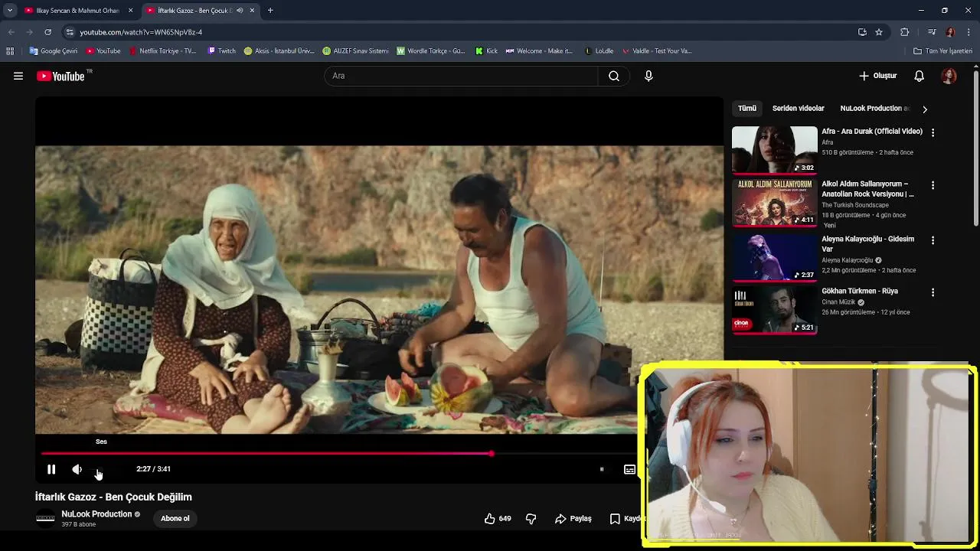Image resolution: width=980 pixels, height=551 pixels.
Task: Bookmark this page with the star icon
Action: (x=879, y=32)
